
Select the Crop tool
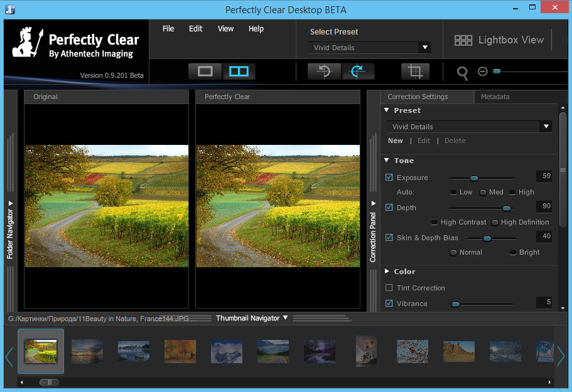point(415,72)
